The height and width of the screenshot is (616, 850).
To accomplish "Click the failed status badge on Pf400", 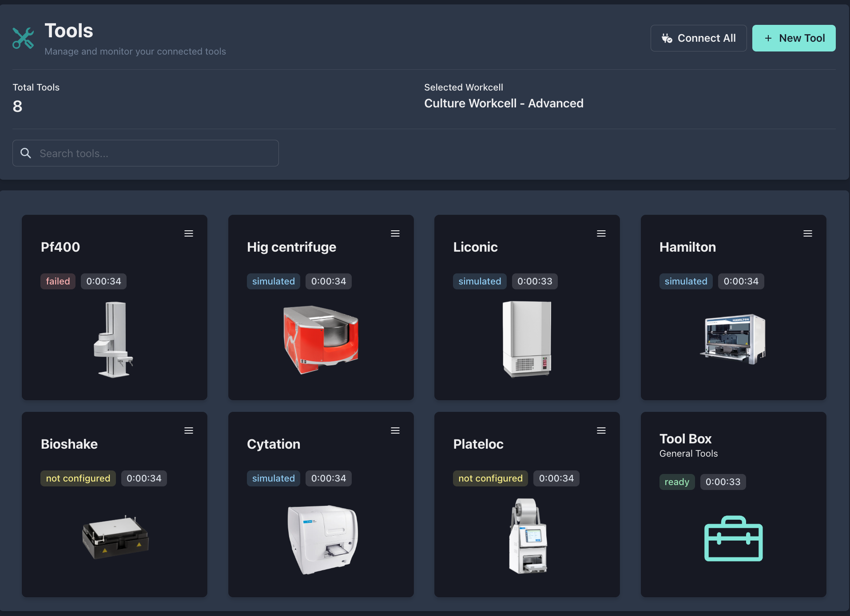I will click(58, 281).
